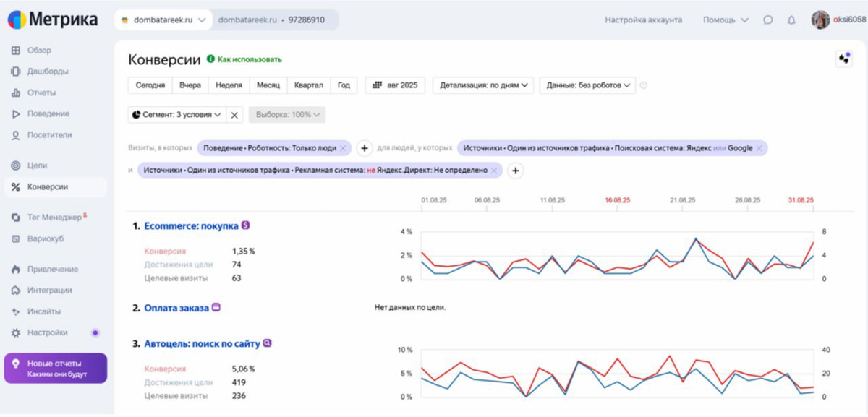Expand the Детализация: по дням dropdown
This screenshot has width=868, height=417.
pos(483,85)
